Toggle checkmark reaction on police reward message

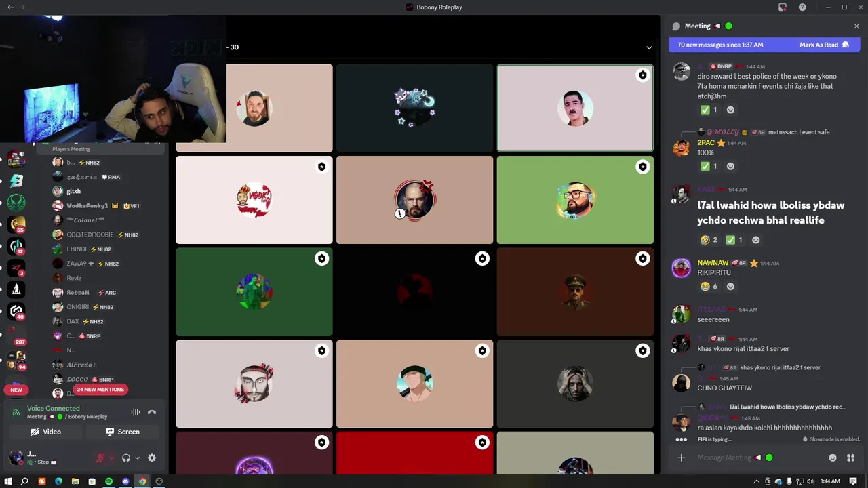tap(709, 110)
